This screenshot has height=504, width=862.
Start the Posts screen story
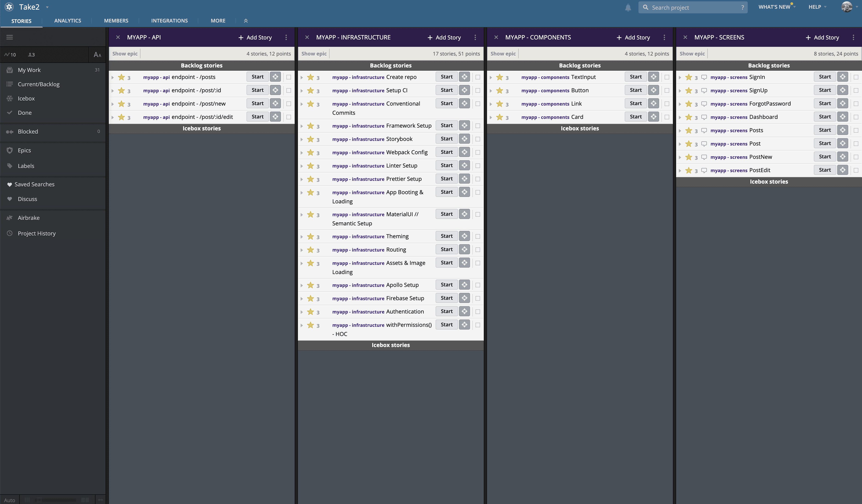click(825, 130)
